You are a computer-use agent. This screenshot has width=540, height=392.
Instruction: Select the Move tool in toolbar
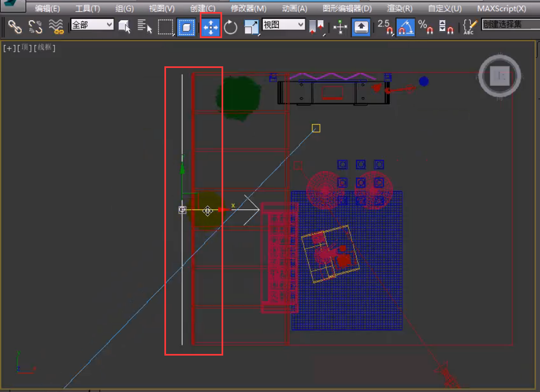click(x=211, y=26)
